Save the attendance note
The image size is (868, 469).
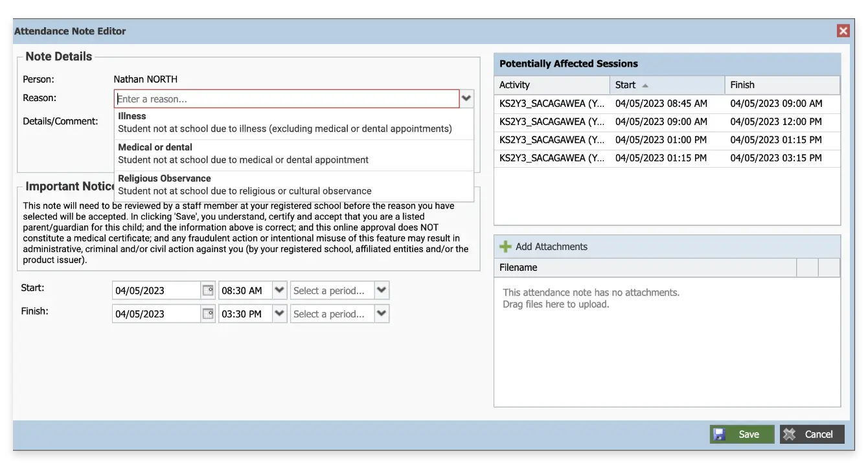click(x=742, y=435)
